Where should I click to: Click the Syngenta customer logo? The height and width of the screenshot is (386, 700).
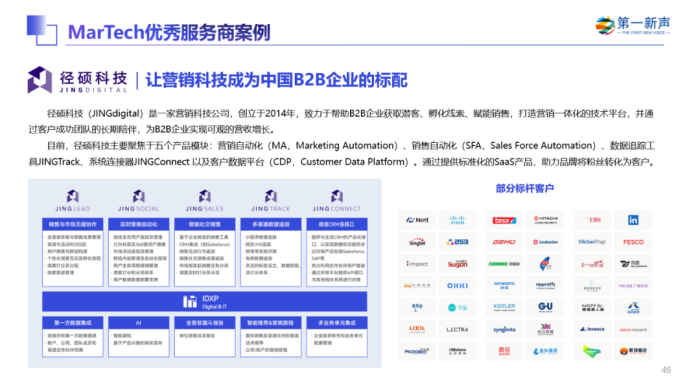504,329
